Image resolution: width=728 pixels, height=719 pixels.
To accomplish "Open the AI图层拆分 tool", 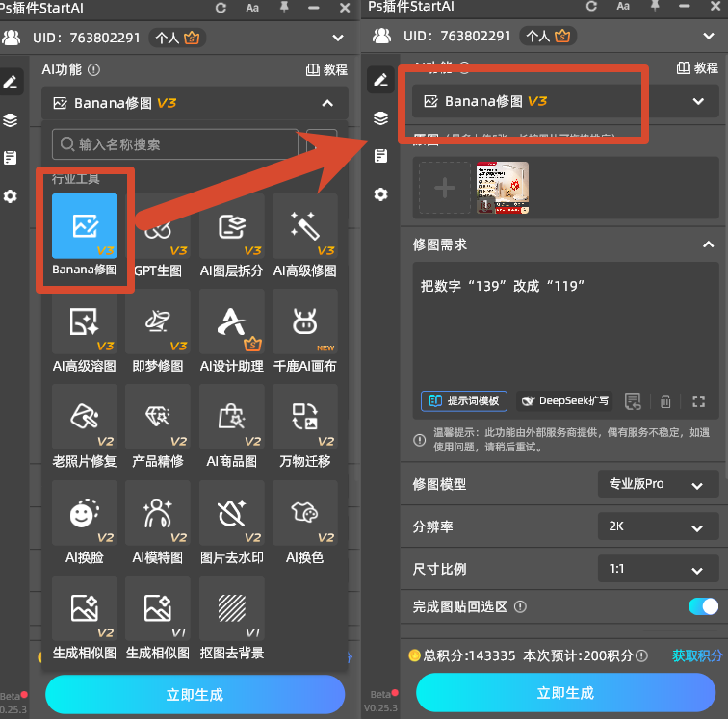I will (x=232, y=226).
